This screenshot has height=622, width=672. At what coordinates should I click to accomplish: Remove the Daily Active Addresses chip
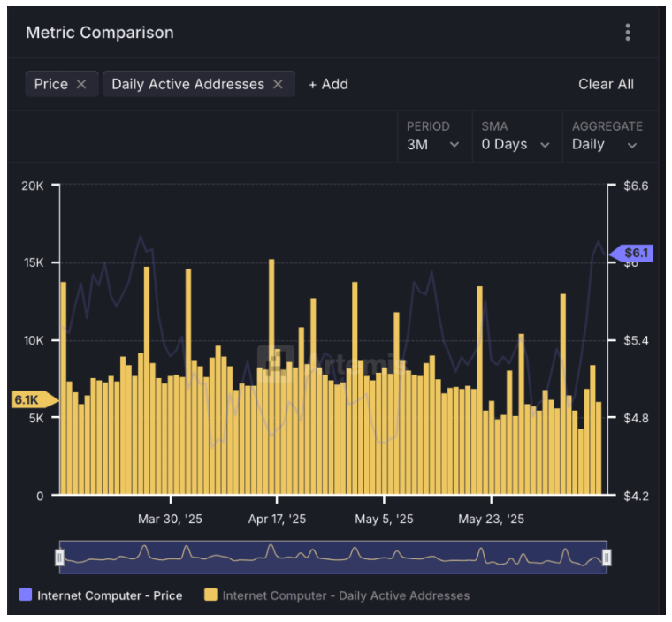click(278, 84)
